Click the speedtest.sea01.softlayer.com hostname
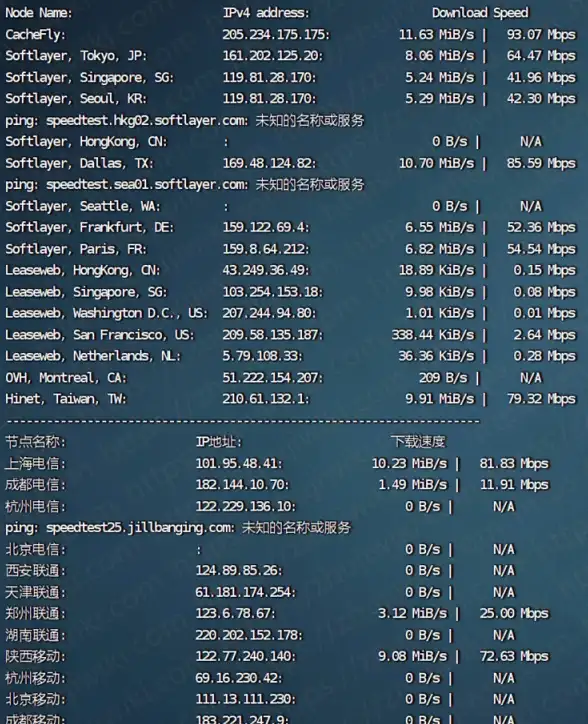Viewport: 588px width, 724px height. pyautogui.click(x=147, y=185)
